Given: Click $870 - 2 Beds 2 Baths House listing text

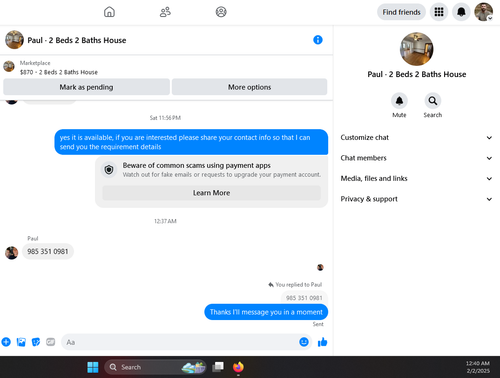Looking at the screenshot, I should pyautogui.click(x=59, y=72).
